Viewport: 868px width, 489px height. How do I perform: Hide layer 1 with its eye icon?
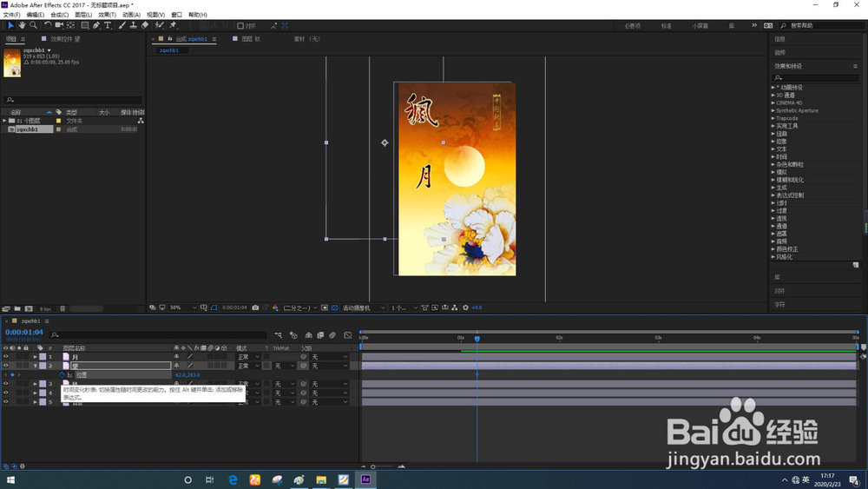(5, 357)
